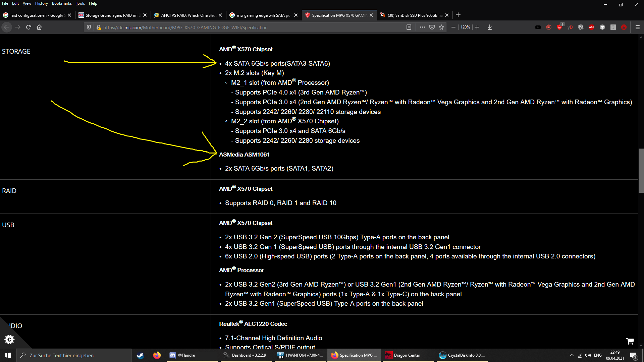Screen dimensions: 644x362
Task: Zoom out with minus button
Action: tap(453, 27)
